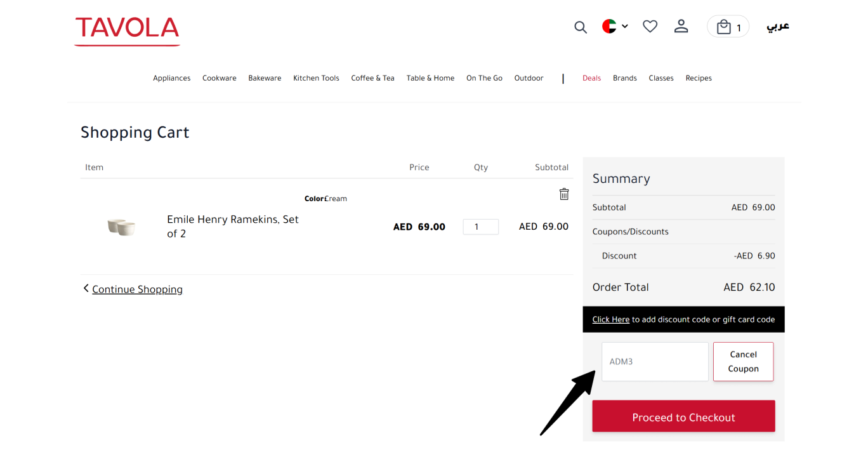Click the Item column header
Viewport: 868px width, 457px height.
(x=95, y=168)
